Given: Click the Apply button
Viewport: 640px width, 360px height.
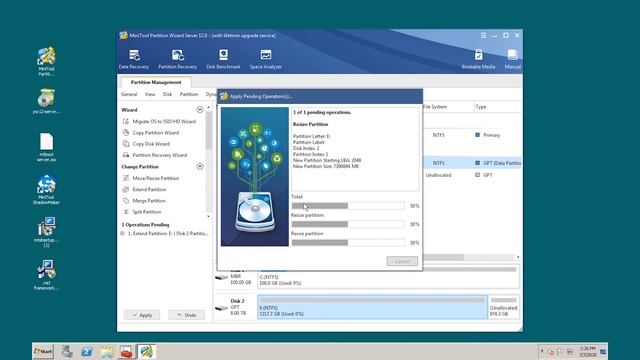Looking at the screenshot, I should coord(142,315).
